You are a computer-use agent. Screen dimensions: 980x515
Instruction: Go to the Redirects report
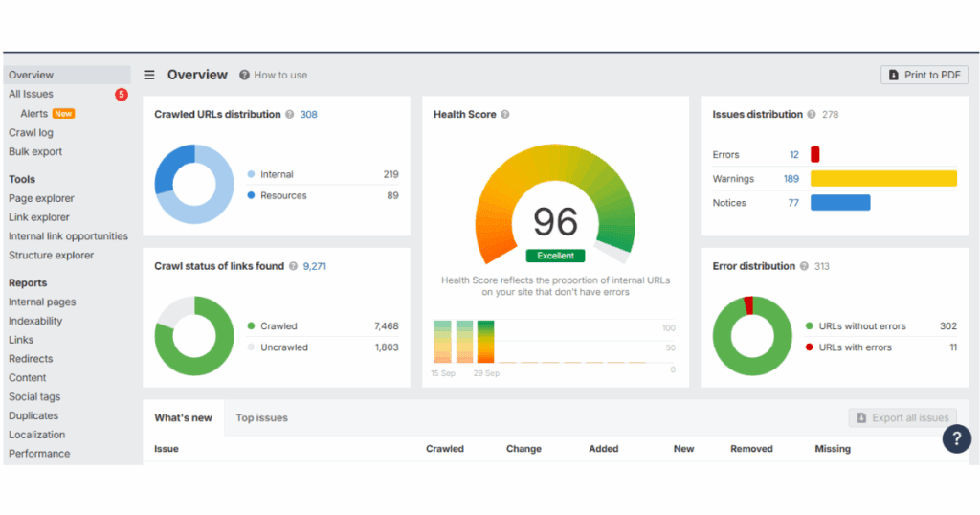point(31,359)
